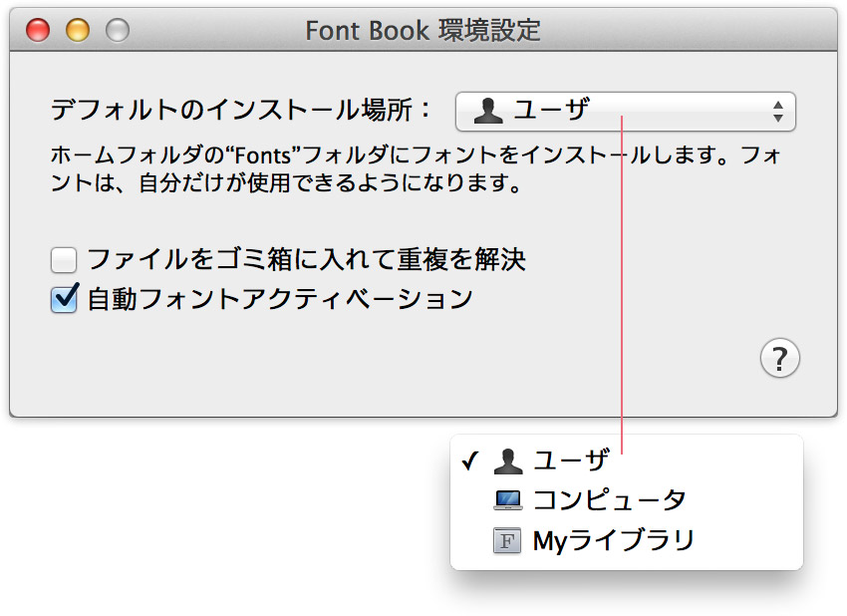Click the Font Book 環境設定 window title

[x=423, y=30]
